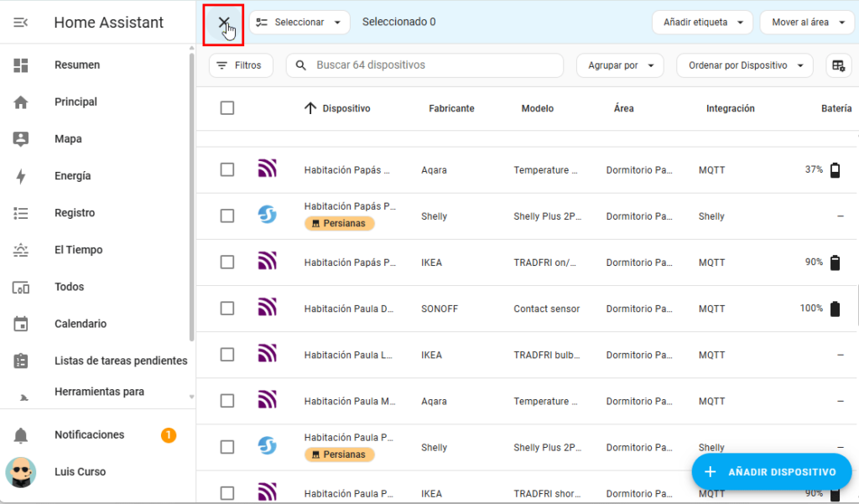859x504 pixels.
Task: Click the Añadir Dispositivo button
Action: tap(771, 472)
